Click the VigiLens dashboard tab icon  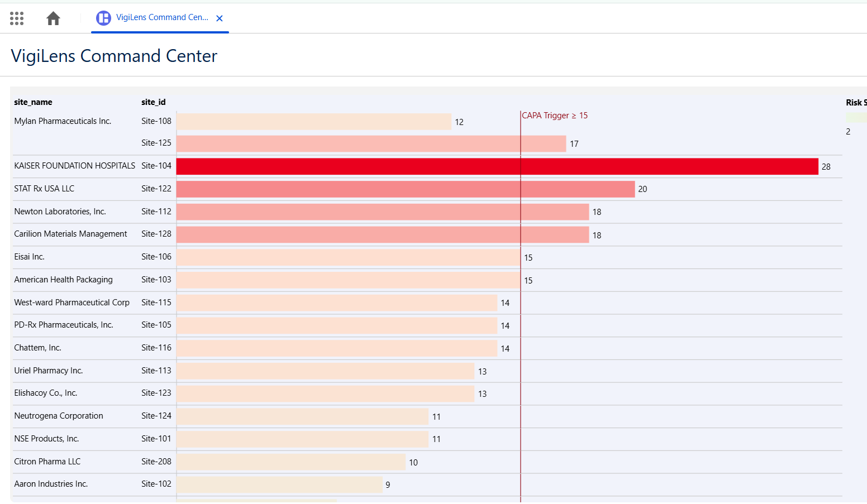[103, 18]
